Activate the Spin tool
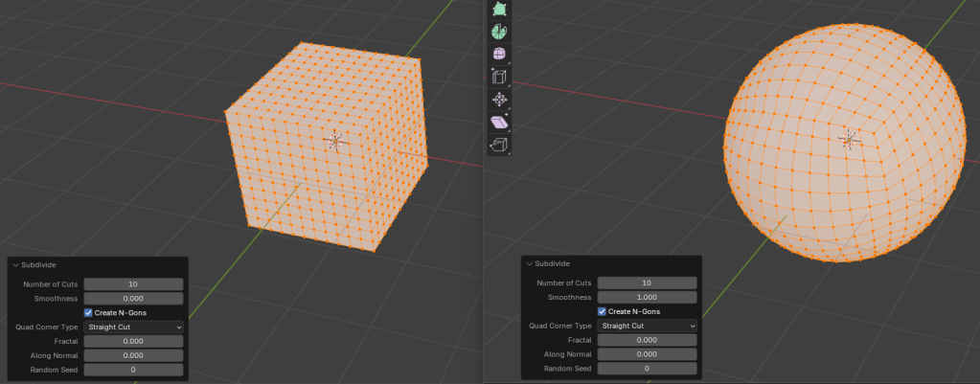980x384 pixels. click(x=499, y=32)
